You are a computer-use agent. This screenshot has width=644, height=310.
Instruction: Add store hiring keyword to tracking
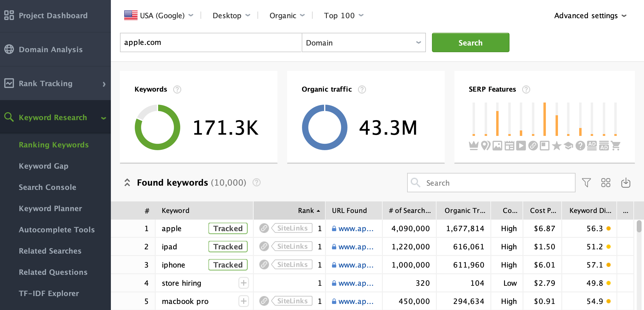pos(244,283)
